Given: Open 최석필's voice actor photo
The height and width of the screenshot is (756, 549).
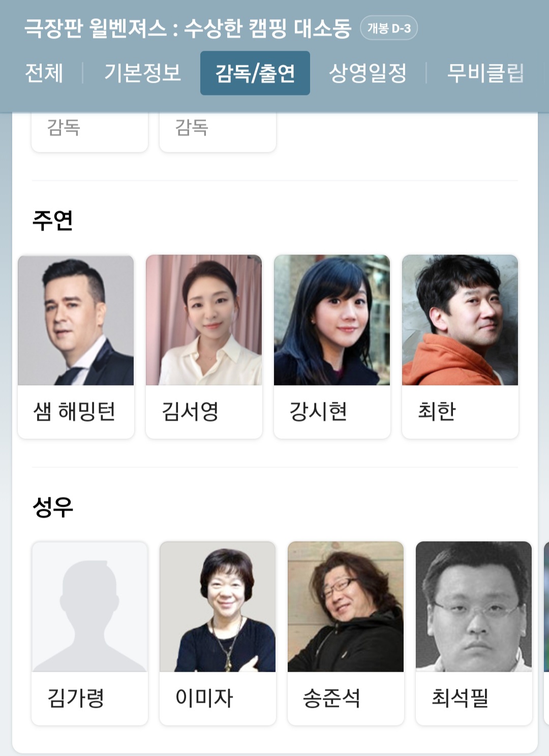Looking at the screenshot, I should pos(474,607).
